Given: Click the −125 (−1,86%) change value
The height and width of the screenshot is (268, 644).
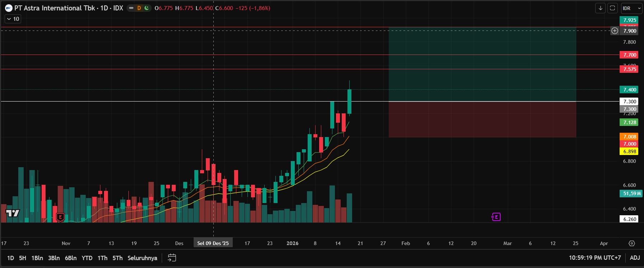Looking at the screenshot, I should [253, 8].
